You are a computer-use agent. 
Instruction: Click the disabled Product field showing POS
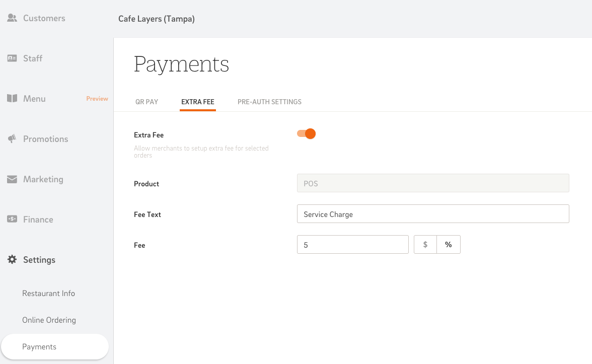(433, 183)
